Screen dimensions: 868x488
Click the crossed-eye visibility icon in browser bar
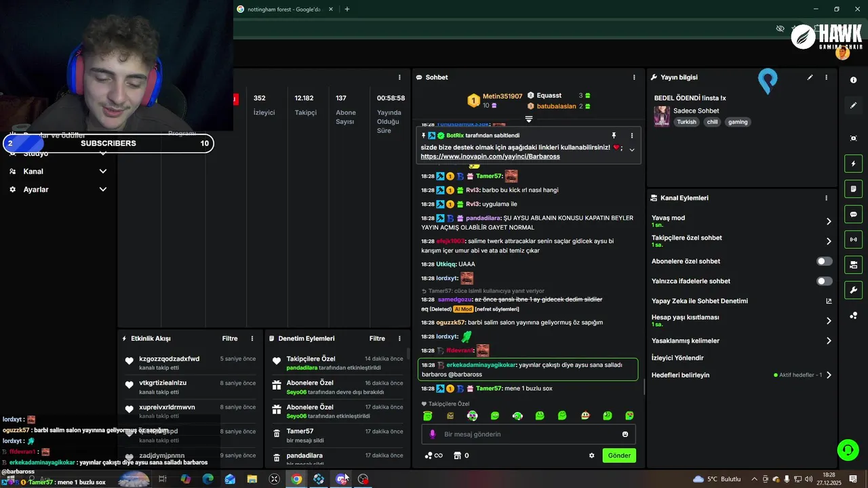780,28
